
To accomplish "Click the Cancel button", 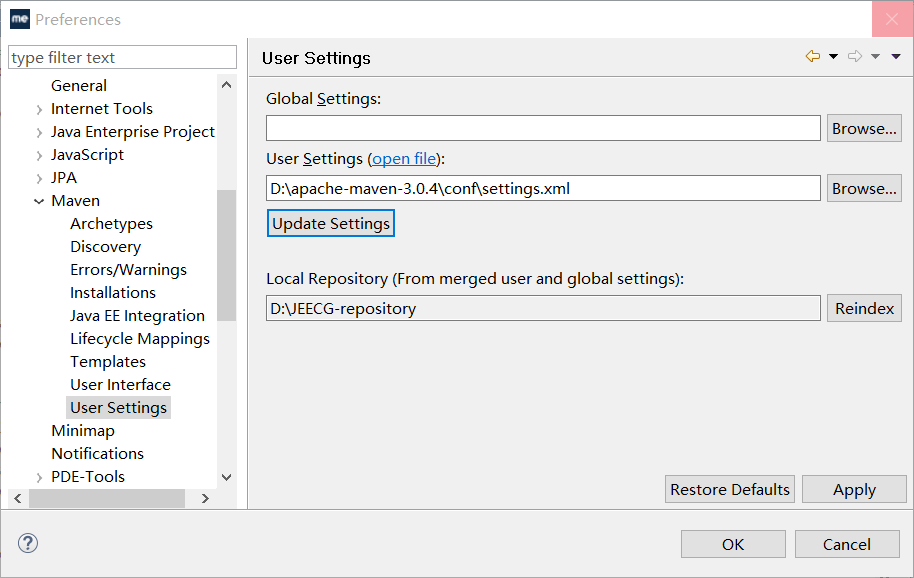I will click(847, 544).
